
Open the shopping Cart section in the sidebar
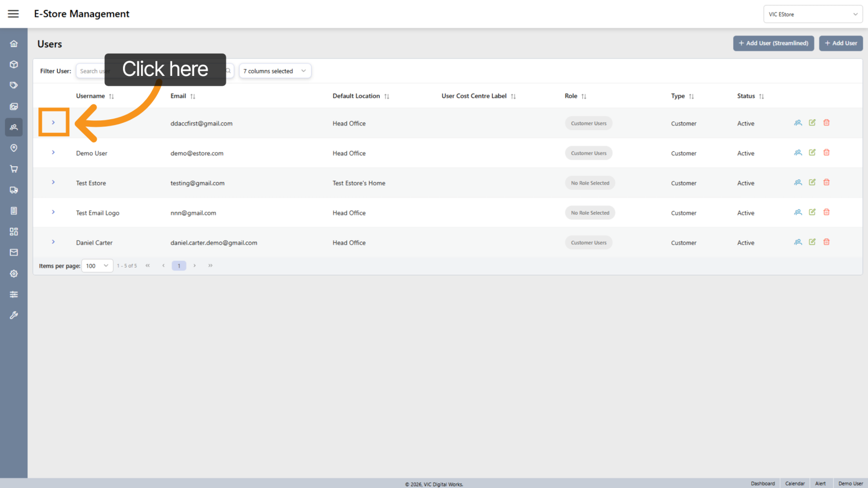click(x=13, y=169)
